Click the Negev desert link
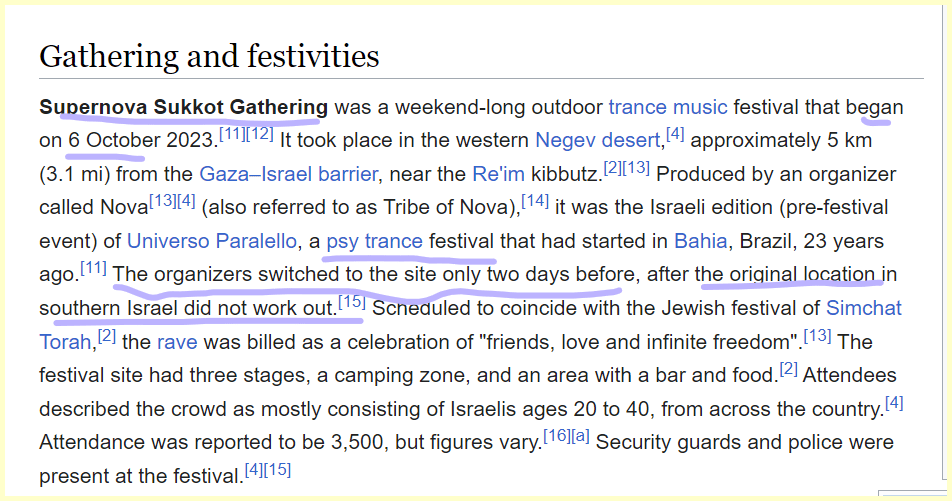Screen dimensions: 952x501 click(596, 140)
